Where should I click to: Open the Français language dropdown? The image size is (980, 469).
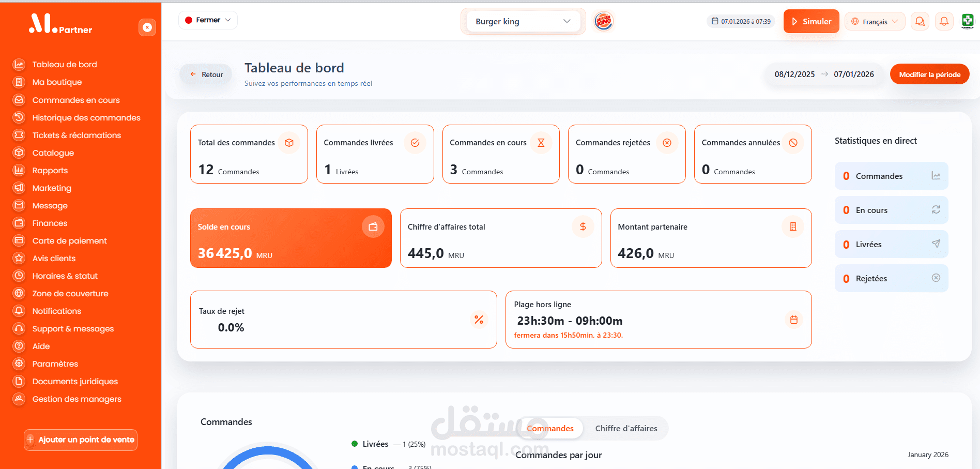pyautogui.click(x=875, y=21)
